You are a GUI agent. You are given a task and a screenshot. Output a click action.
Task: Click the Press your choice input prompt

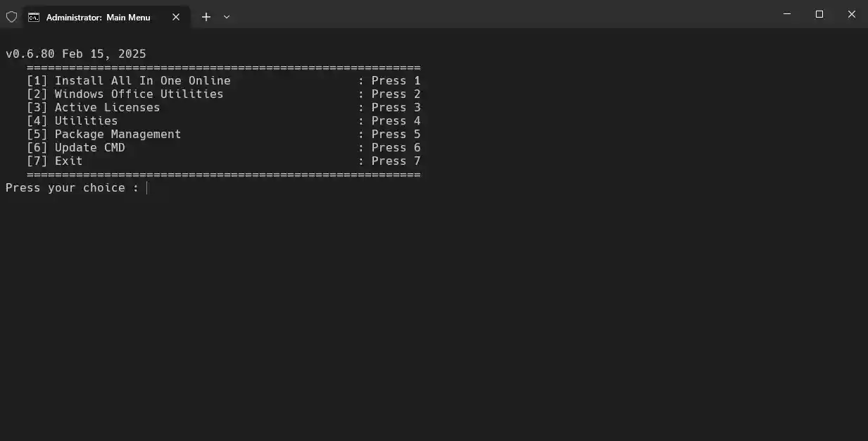(x=70, y=187)
